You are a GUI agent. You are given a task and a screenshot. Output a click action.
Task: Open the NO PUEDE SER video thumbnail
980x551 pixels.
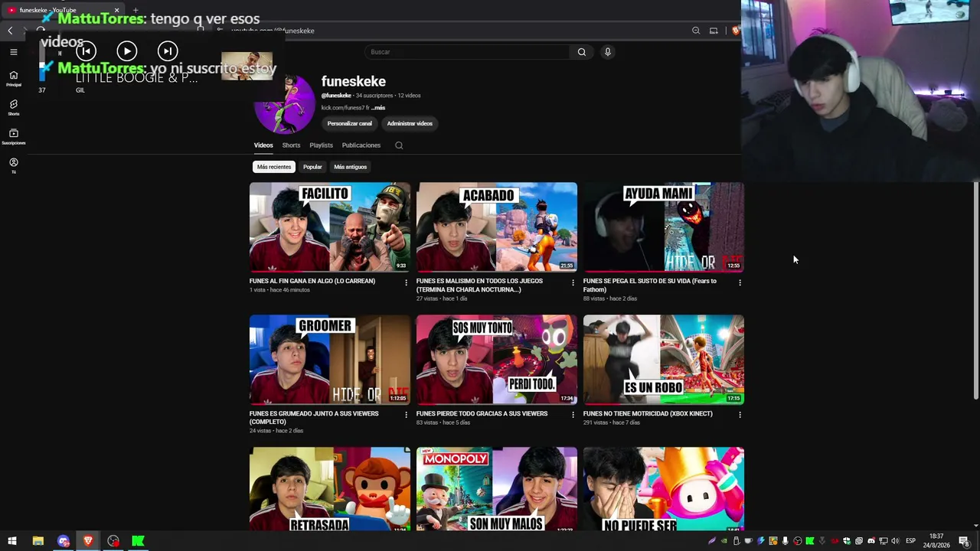pos(664,489)
